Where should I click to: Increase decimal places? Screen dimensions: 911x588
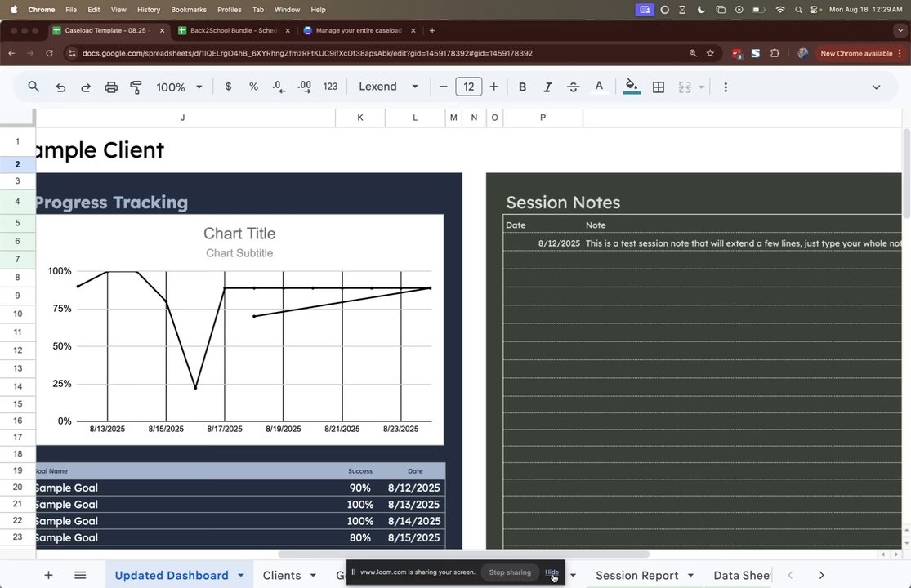click(305, 87)
